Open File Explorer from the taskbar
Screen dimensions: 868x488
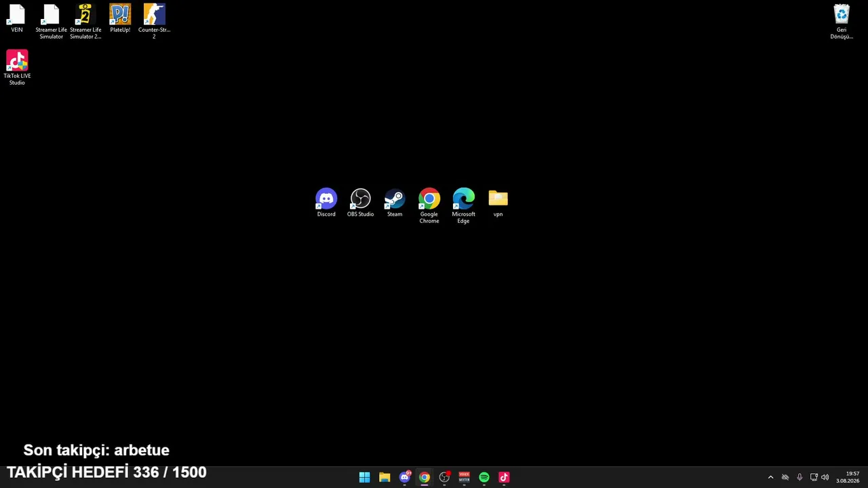[384, 477]
